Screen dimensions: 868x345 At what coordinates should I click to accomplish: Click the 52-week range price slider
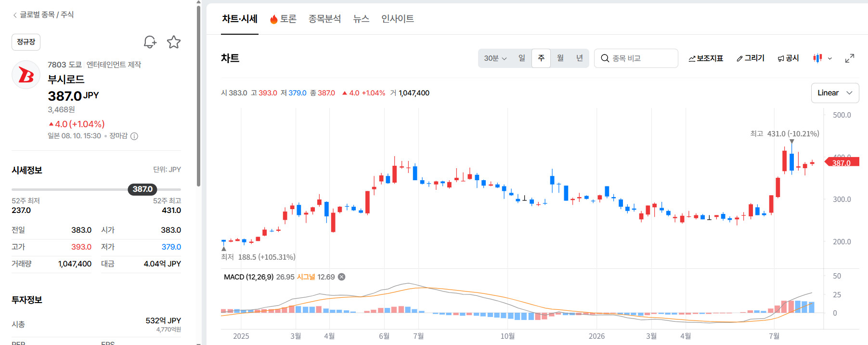pos(96,189)
